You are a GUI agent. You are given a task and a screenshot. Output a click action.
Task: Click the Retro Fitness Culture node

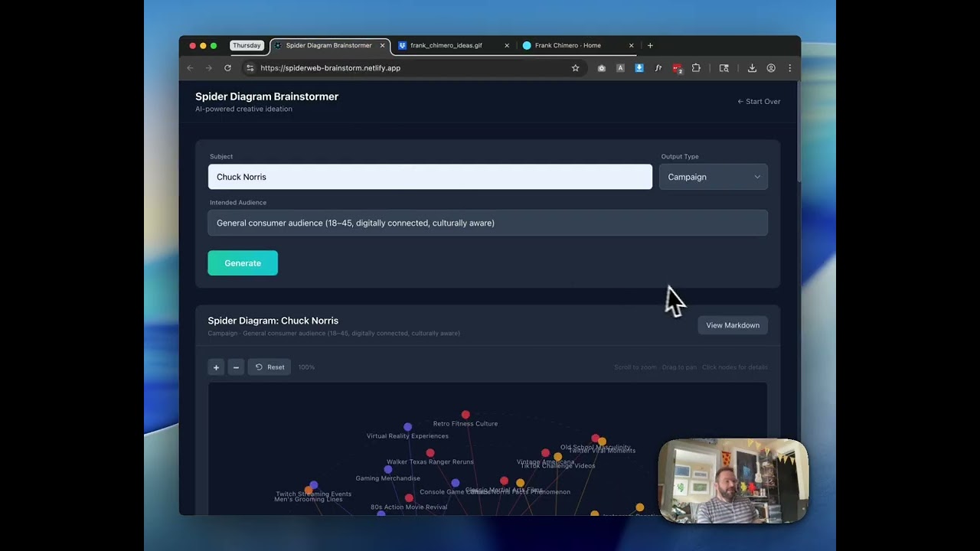(x=465, y=415)
